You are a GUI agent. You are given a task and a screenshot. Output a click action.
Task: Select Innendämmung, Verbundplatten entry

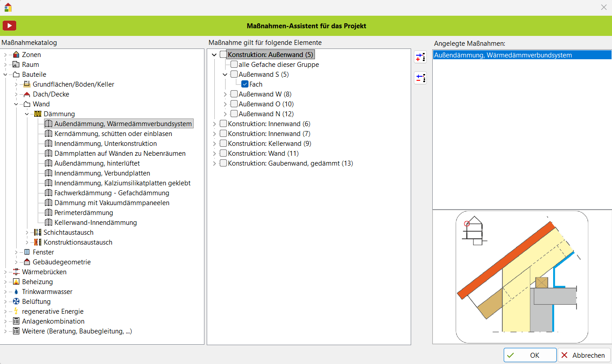(x=102, y=173)
